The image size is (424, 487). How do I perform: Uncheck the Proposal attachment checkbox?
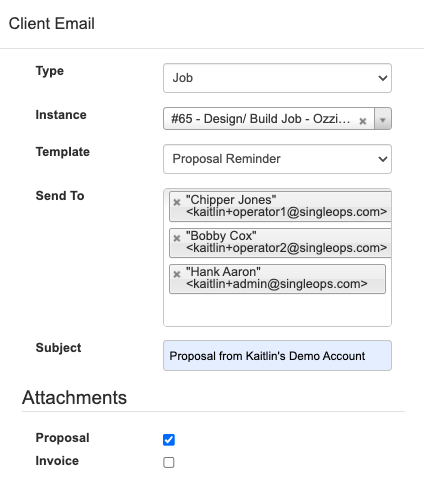[x=169, y=439]
